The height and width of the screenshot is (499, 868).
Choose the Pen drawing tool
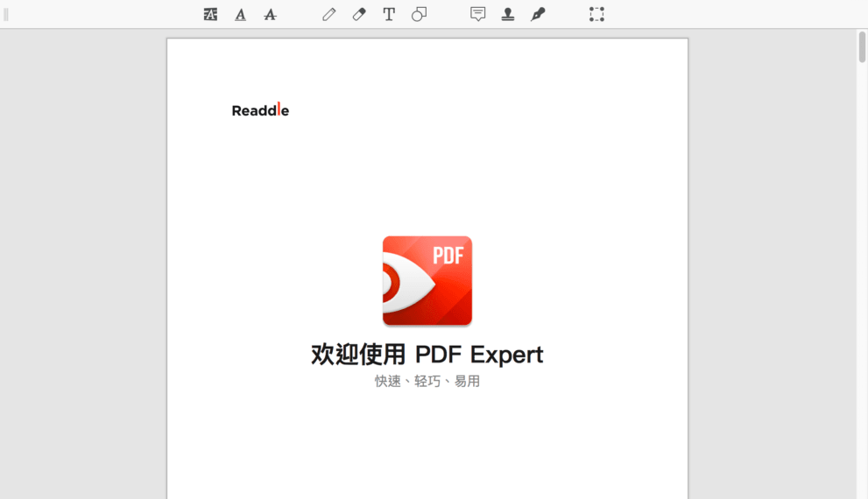coord(329,14)
